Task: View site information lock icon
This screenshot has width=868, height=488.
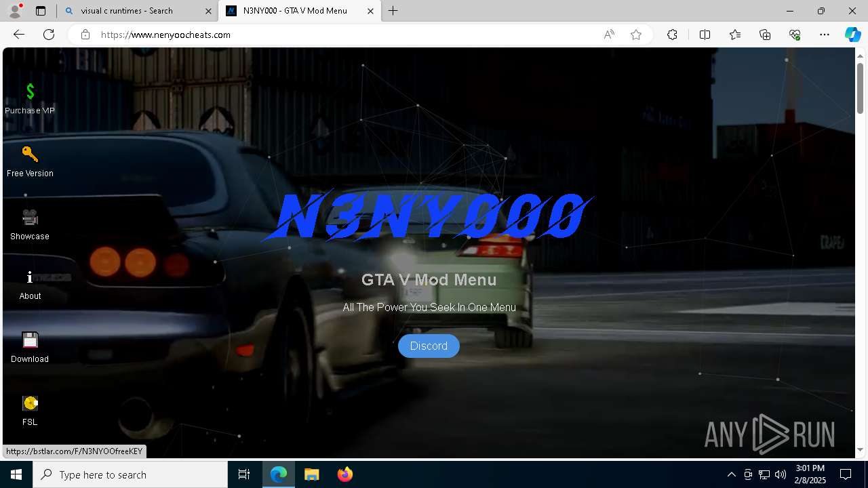Action: [x=85, y=35]
